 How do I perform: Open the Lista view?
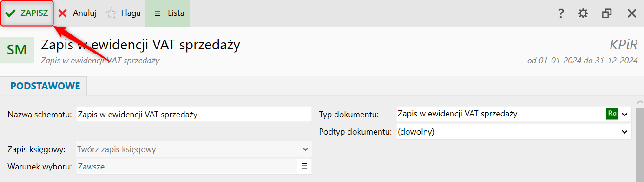[x=168, y=13]
